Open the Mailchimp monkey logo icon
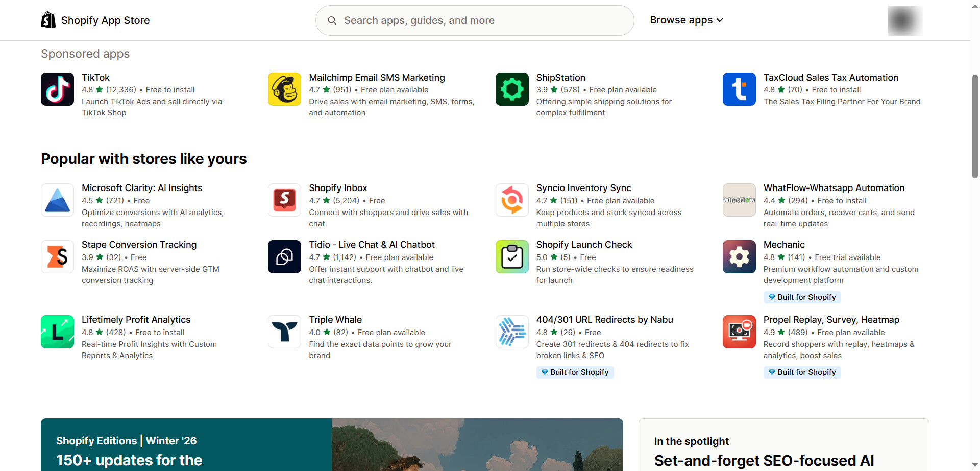Viewport: 980px width, 471px height. click(284, 89)
